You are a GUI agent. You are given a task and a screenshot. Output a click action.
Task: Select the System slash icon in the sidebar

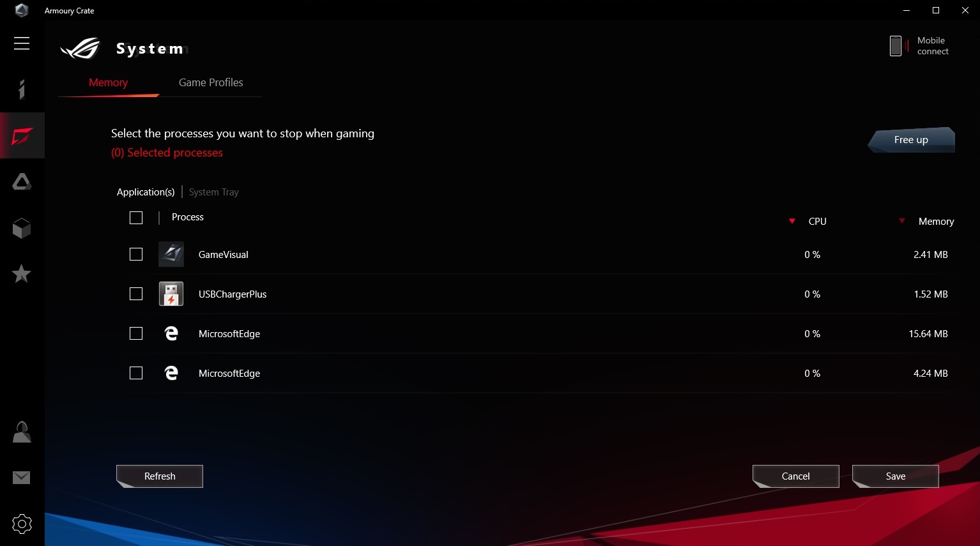pos(22,135)
